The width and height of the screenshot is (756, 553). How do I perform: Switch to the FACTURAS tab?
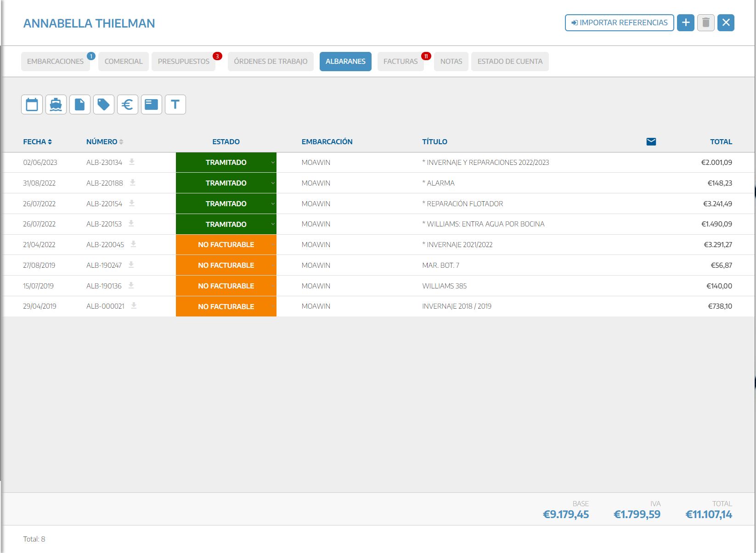(400, 62)
